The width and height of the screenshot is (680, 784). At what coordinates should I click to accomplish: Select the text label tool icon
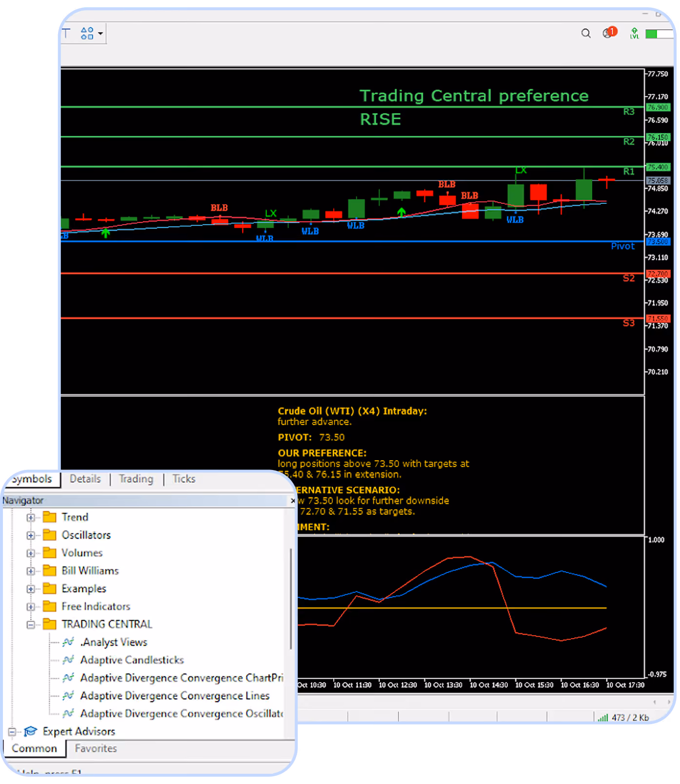tap(66, 33)
